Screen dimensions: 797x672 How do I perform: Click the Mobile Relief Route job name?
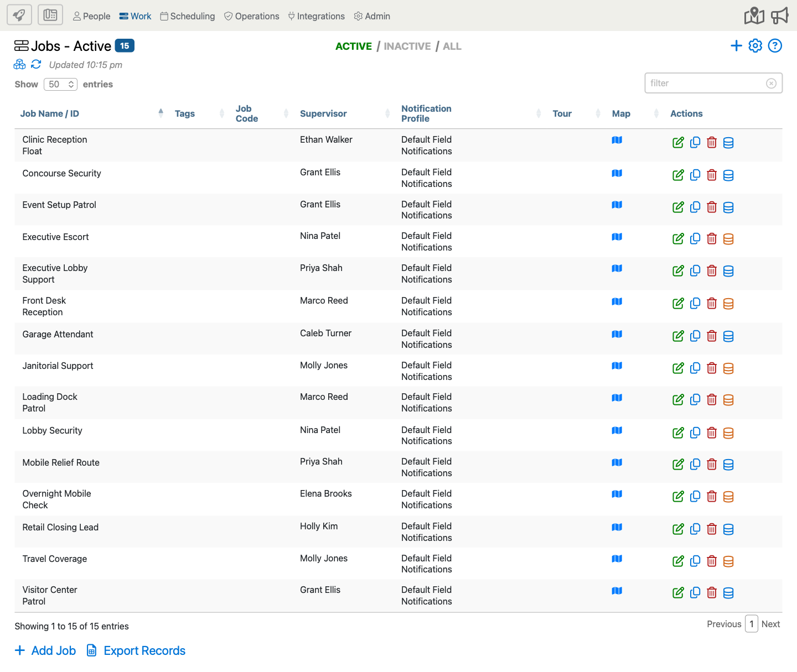(x=61, y=462)
